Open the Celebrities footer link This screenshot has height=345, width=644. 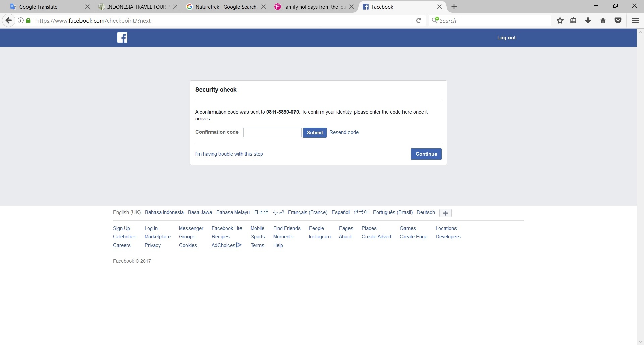coord(124,237)
